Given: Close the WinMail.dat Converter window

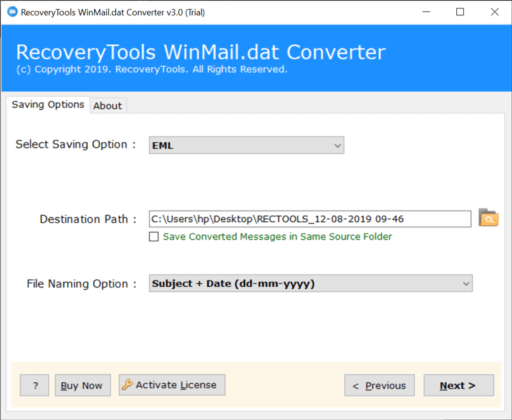Looking at the screenshot, I should [x=495, y=12].
